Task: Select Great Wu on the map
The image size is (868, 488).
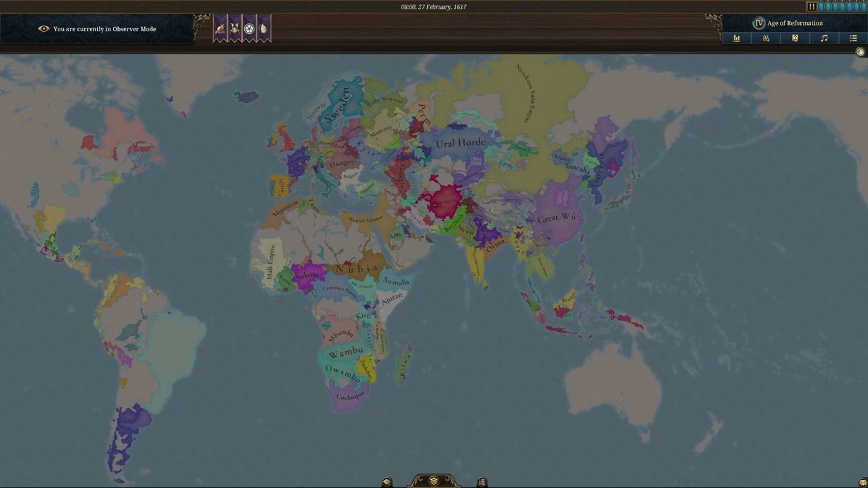Action: click(x=556, y=218)
